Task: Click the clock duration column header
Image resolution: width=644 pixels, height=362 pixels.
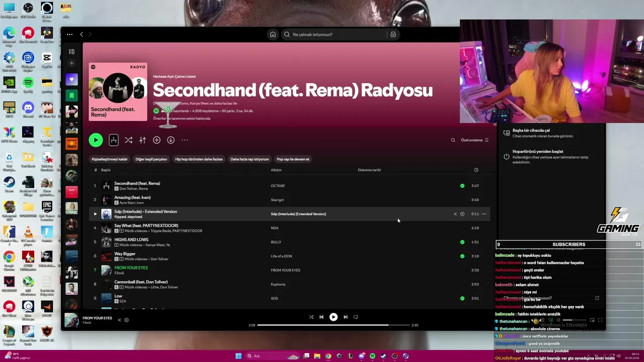Action: (x=476, y=170)
